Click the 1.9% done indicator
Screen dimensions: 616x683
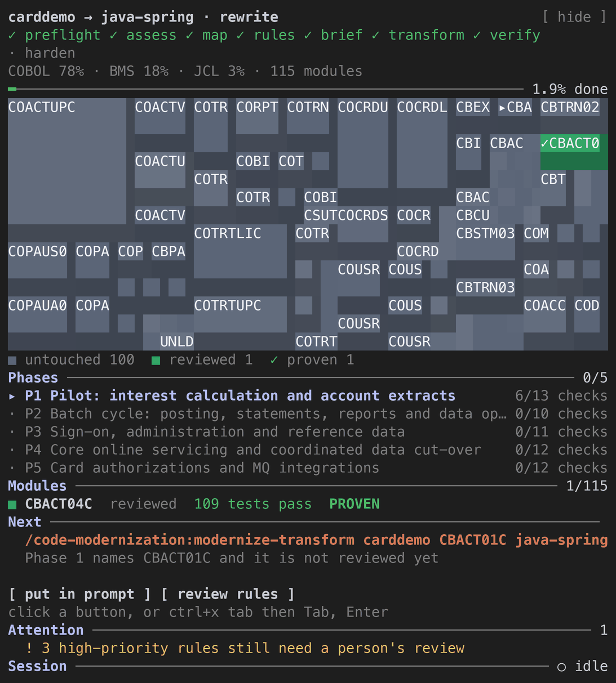point(570,89)
